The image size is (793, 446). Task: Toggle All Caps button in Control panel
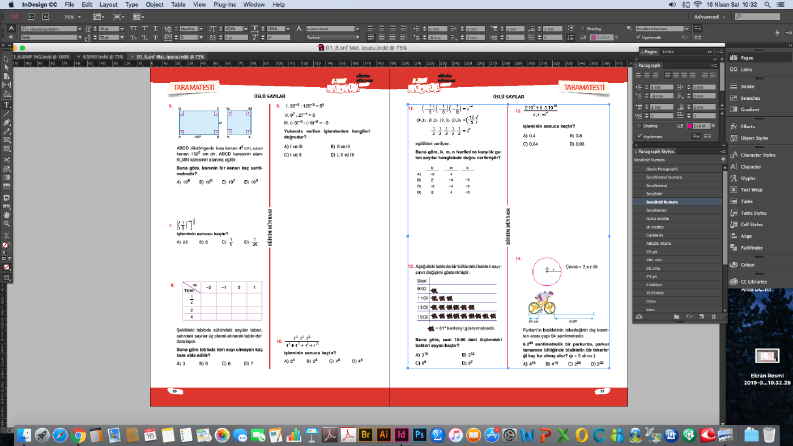pyautogui.click(x=134, y=29)
